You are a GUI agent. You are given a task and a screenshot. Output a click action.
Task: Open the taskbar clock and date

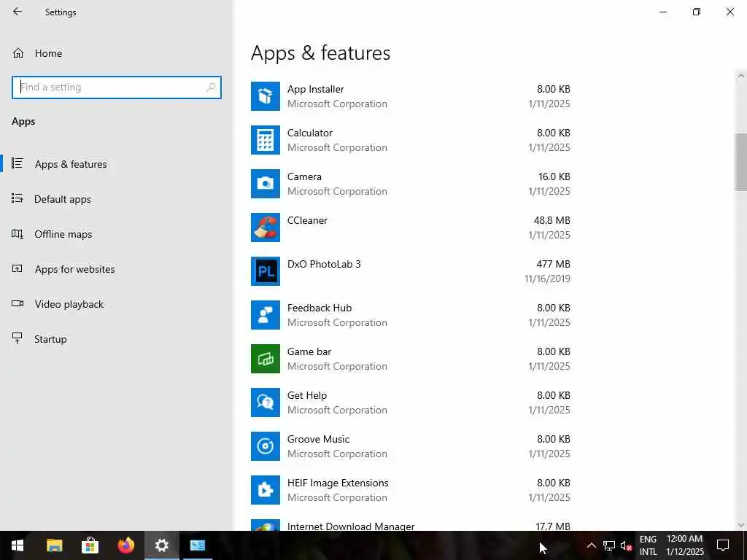coord(684,545)
